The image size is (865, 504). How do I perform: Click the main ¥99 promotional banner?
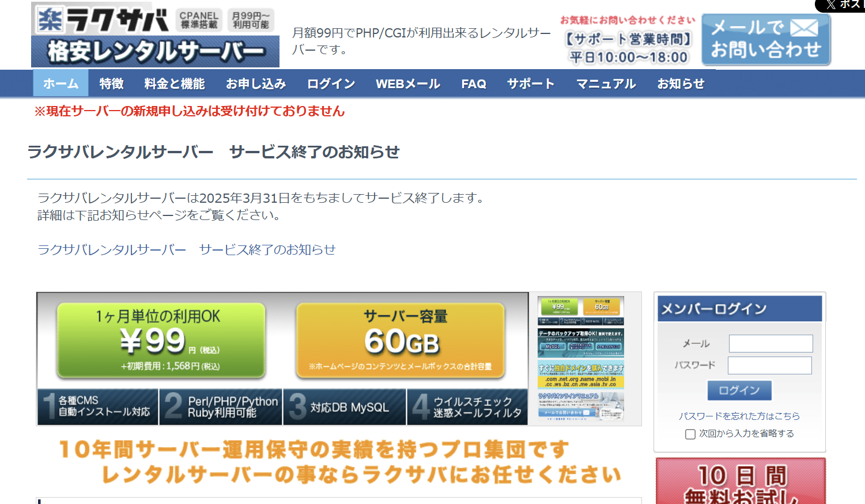(282, 358)
